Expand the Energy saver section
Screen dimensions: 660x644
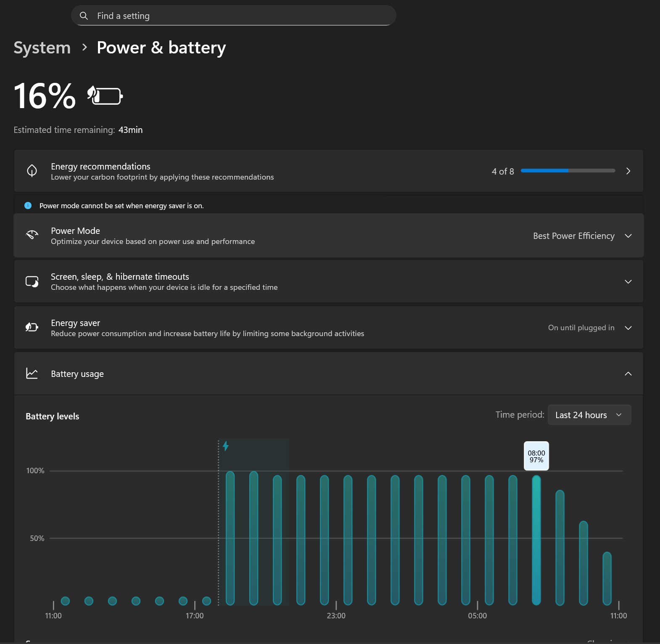pos(628,328)
